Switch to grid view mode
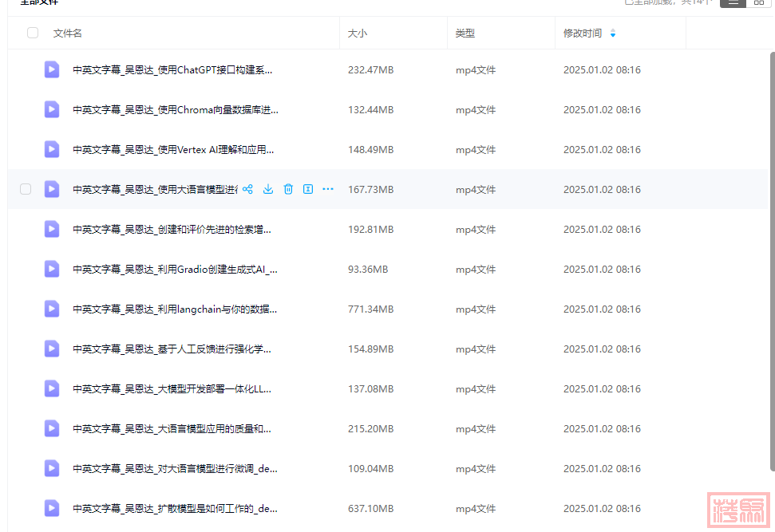 tap(758, 2)
